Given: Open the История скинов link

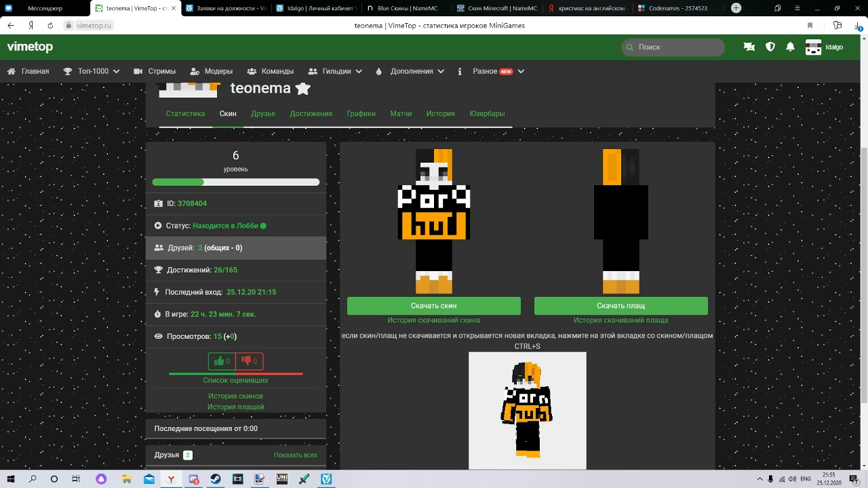Looking at the screenshot, I should pyautogui.click(x=235, y=396).
